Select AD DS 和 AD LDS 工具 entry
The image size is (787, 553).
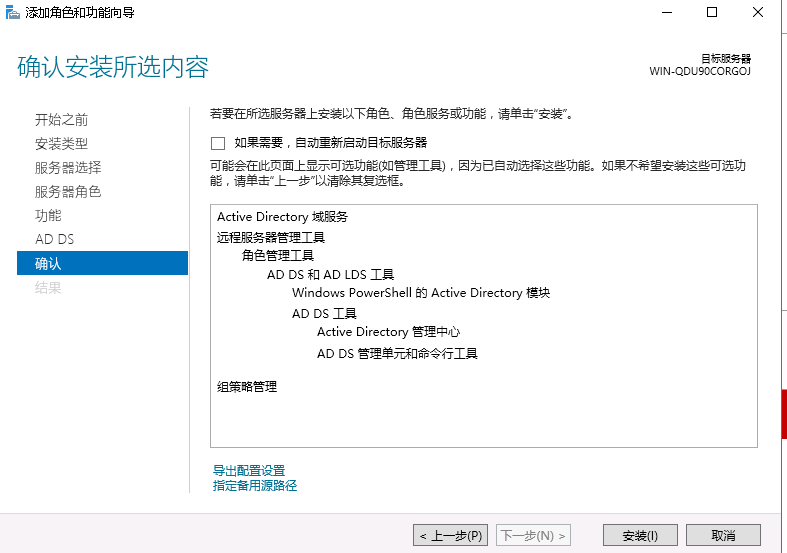pos(330,274)
